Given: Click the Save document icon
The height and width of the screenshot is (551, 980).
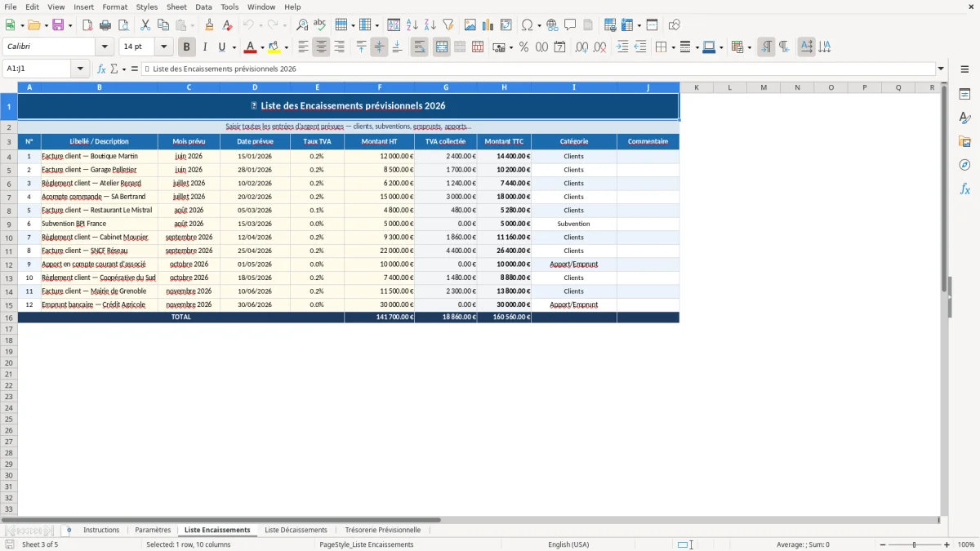Looking at the screenshot, I should (58, 25).
